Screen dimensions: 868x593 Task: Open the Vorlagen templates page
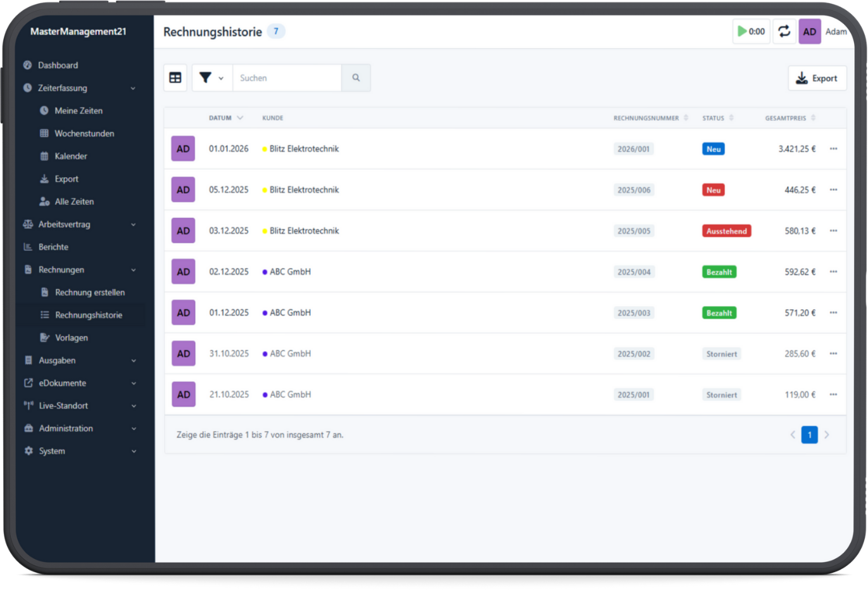71,338
